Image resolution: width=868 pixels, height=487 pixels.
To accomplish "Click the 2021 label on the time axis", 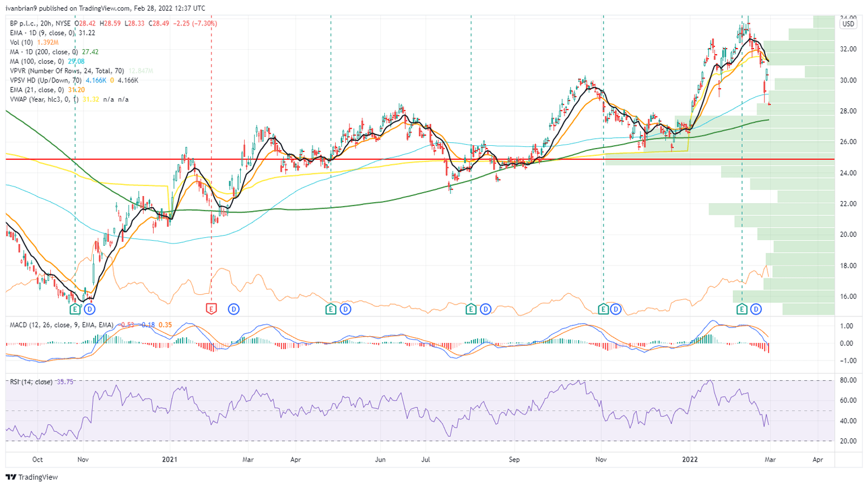I will click(170, 460).
